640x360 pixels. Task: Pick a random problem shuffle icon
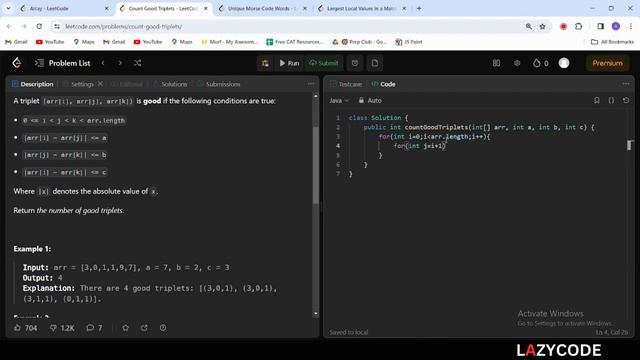click(138, 63)
